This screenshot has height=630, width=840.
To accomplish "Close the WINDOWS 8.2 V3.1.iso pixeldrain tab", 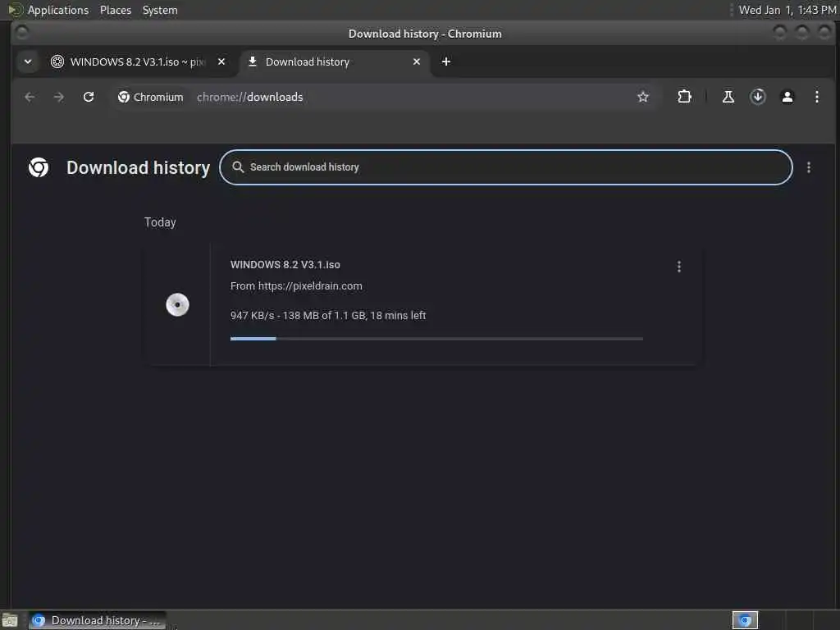I will coord(221,62).
